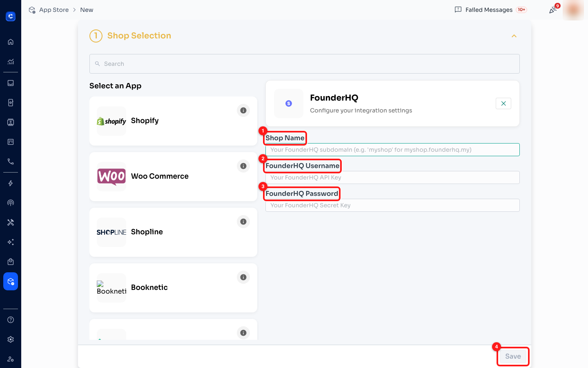Open the user settings icon at the sidebar bottom
This screenshot has height=368, width=588.
coord(11,359)
